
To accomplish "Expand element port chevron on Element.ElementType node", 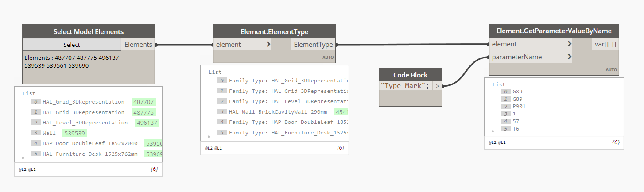I will (x=268, y=44).
